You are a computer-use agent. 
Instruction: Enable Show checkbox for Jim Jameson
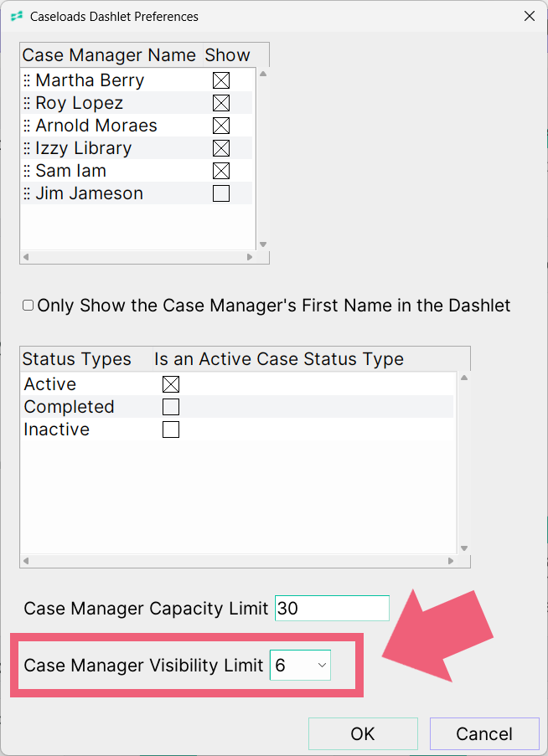point(221,193)
